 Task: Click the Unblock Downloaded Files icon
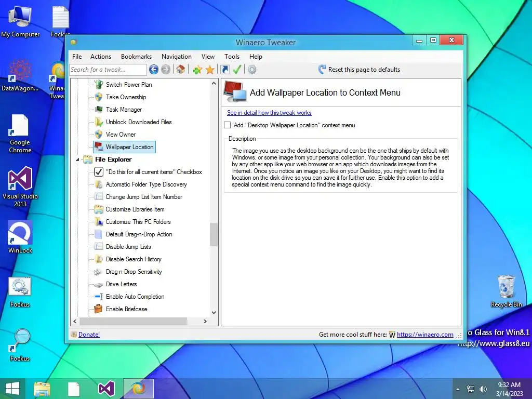pyautogui.click(x=99, y=122)
